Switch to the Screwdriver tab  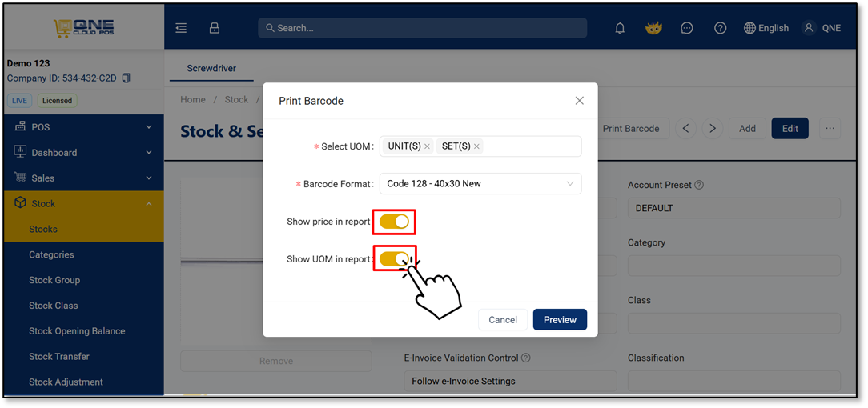point(211,69)
